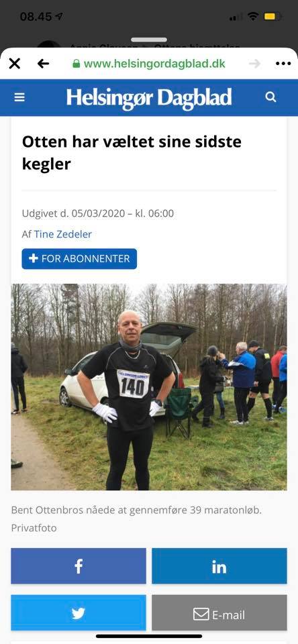The height and width of the screenshot is (644, 298).
Task: Open the hamburger navigation menu
Action: (19, 97)
